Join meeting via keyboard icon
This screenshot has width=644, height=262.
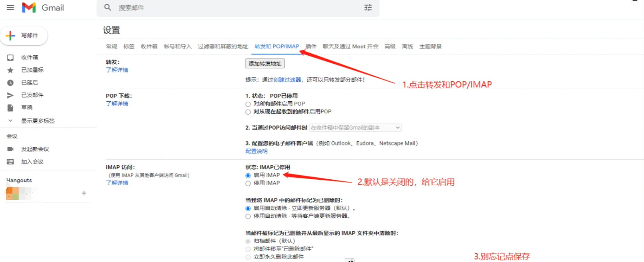tap(10, 162)
